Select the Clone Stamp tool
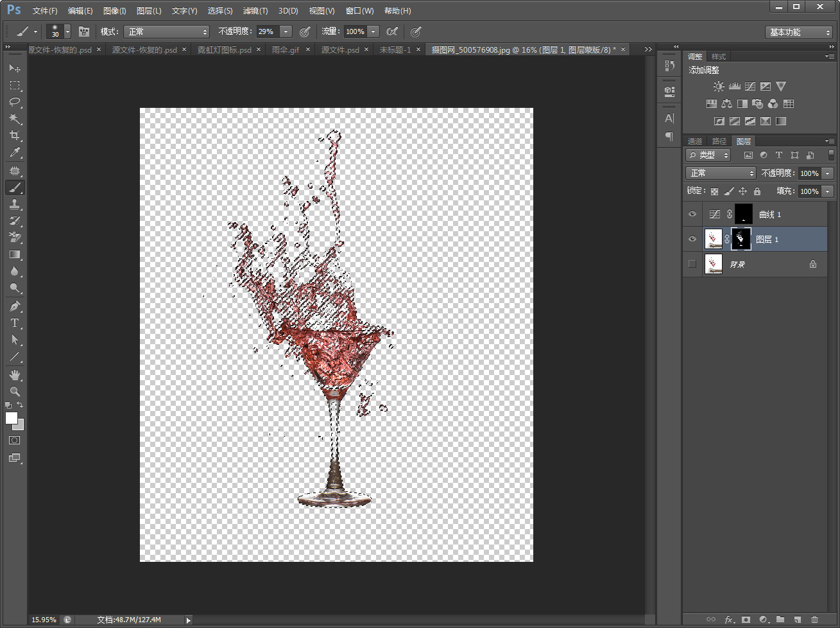Viewport: 840px width, 628px height. point(15,204)
